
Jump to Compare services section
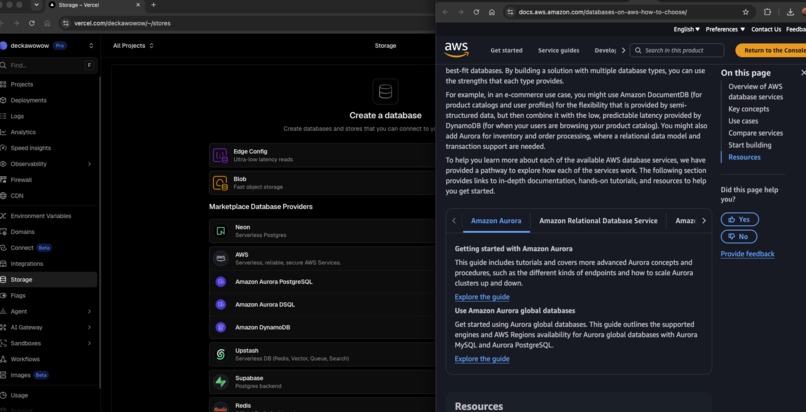click(756, 133)
